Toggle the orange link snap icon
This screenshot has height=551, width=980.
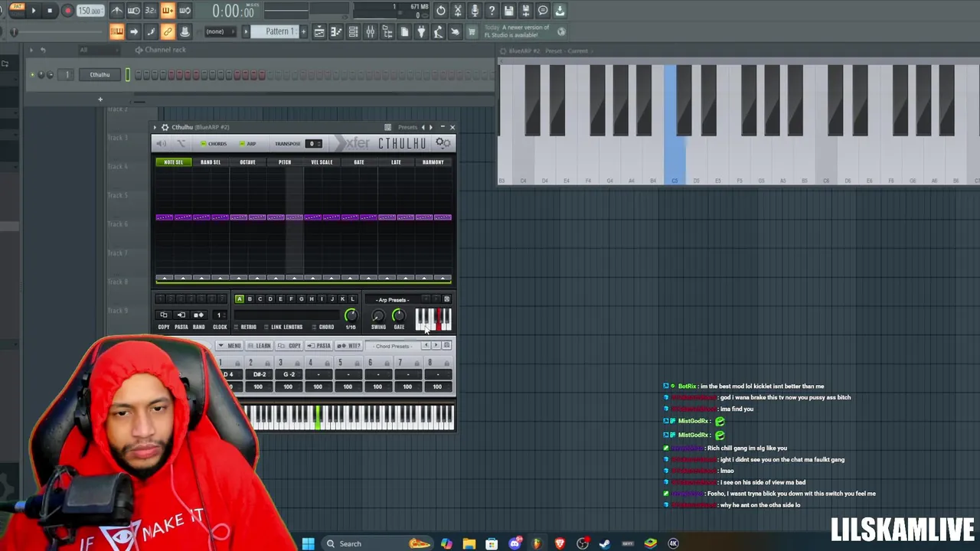click(x=168, y=31)
